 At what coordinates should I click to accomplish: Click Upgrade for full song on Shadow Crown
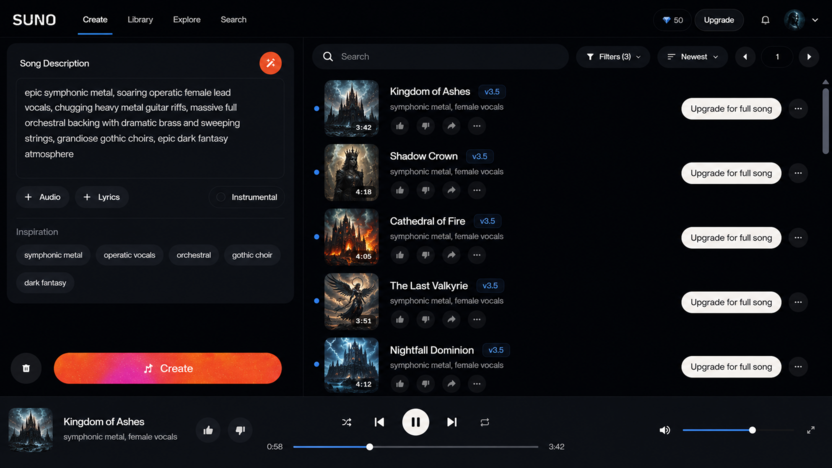731,173
